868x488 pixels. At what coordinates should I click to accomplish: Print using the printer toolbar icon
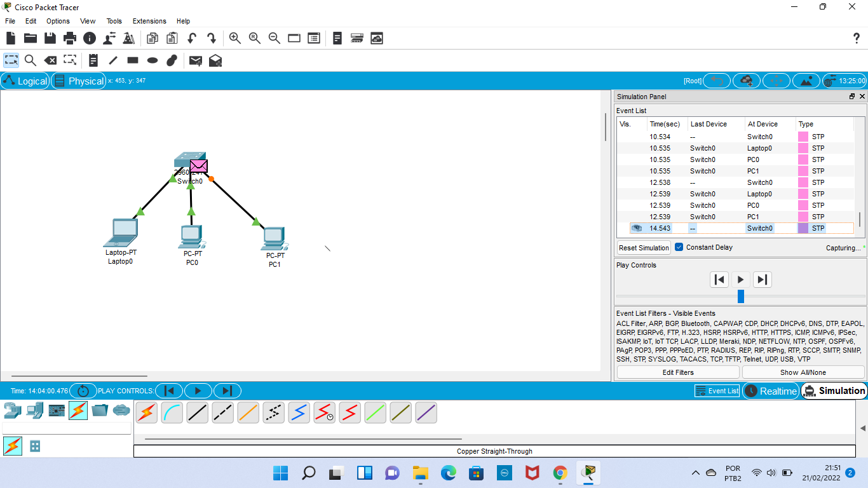[x=70, y=38]
